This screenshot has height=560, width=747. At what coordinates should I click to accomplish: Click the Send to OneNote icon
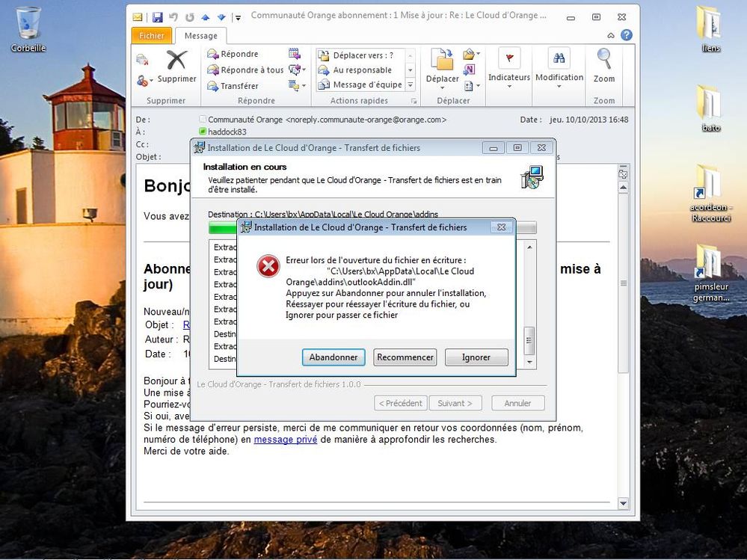coord(470,70)
